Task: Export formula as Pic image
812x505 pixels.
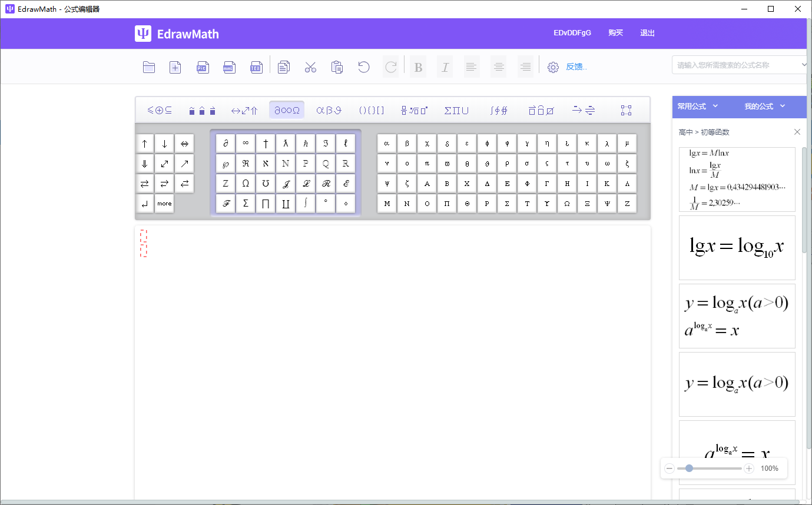Action: click(203, 67)
